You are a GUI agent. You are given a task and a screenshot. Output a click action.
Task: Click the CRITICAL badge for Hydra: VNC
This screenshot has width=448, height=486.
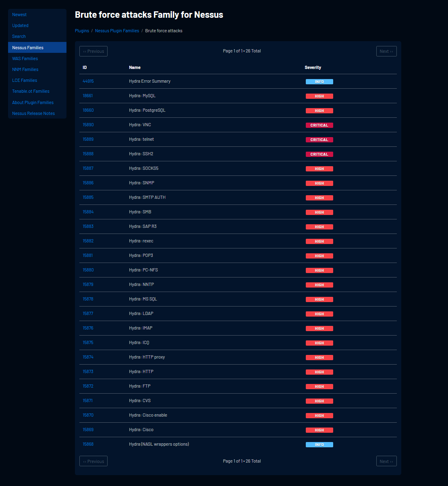pos(319,125)
